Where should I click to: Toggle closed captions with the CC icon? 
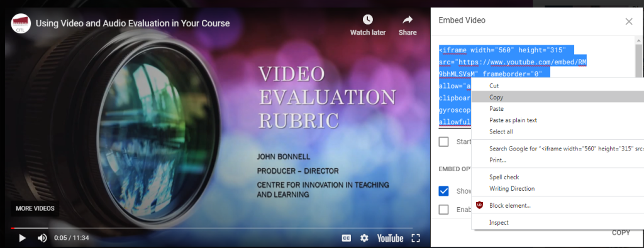[x=347, y=238]
